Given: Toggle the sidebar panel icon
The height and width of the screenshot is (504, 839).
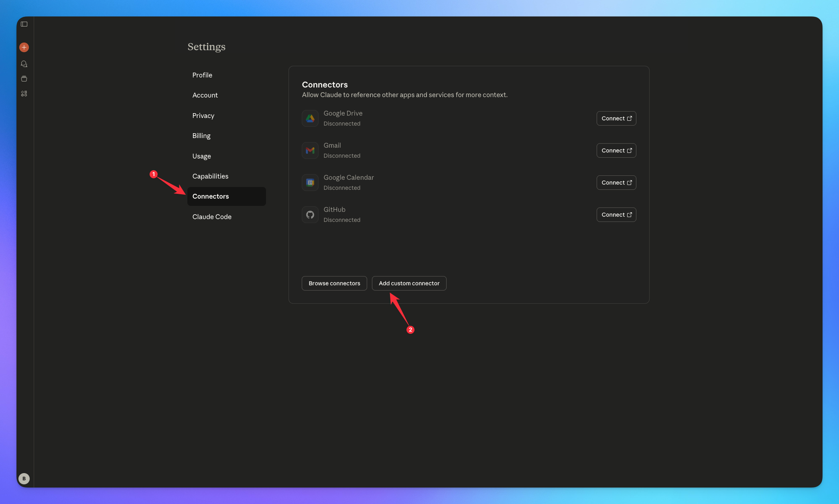Looking at the screenshot, I should coord(24,24).
